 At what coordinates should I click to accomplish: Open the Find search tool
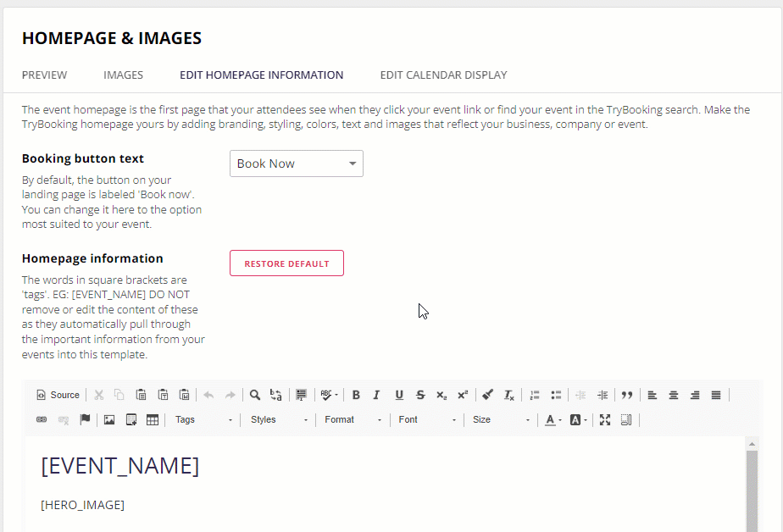(x=254, y=395)
